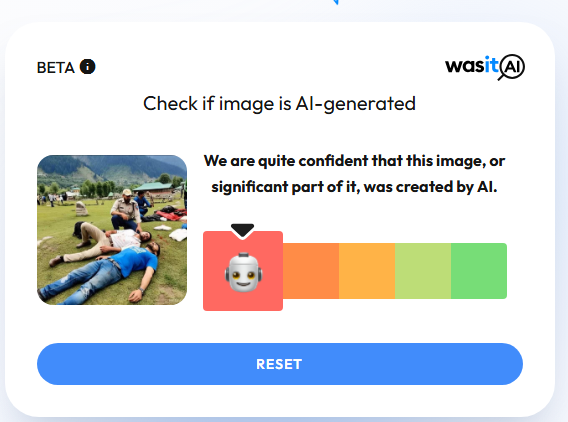Screen dimensions: 568x422
Task: Click the BETA label
Action: [55, 68]
